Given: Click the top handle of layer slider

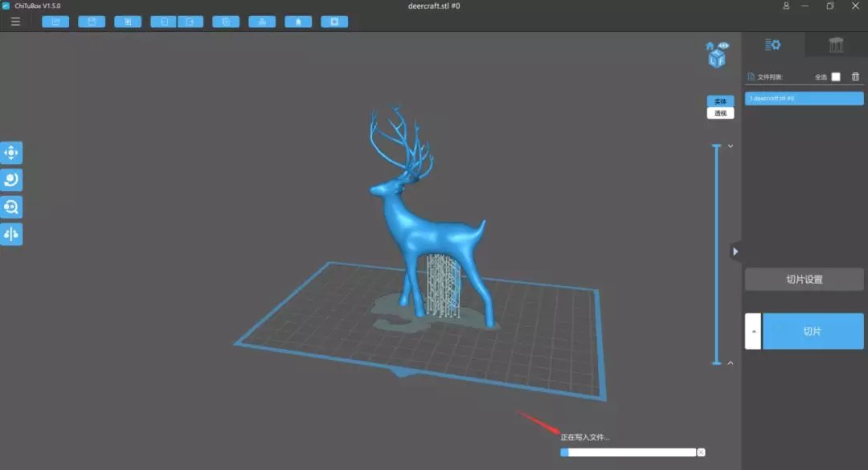Looking at the screenshot, I should tap(716, 145).
